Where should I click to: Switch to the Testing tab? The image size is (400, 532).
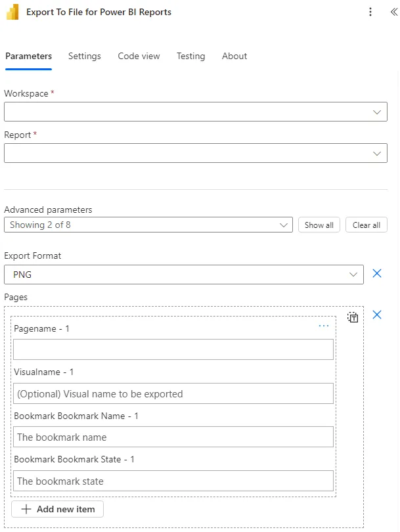(x=190, y=56)
